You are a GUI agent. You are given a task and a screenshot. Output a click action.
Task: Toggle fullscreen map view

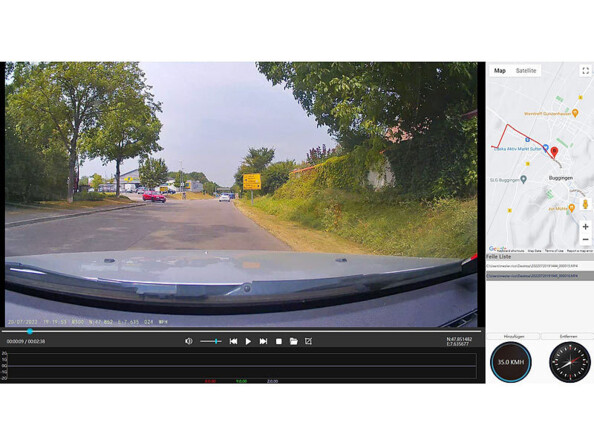tap(585, 71)
